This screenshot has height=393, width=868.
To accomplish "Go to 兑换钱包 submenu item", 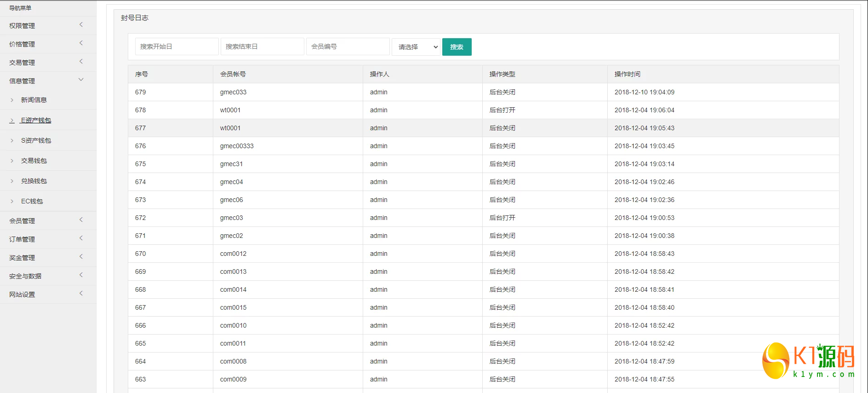I will click(34, 181).
